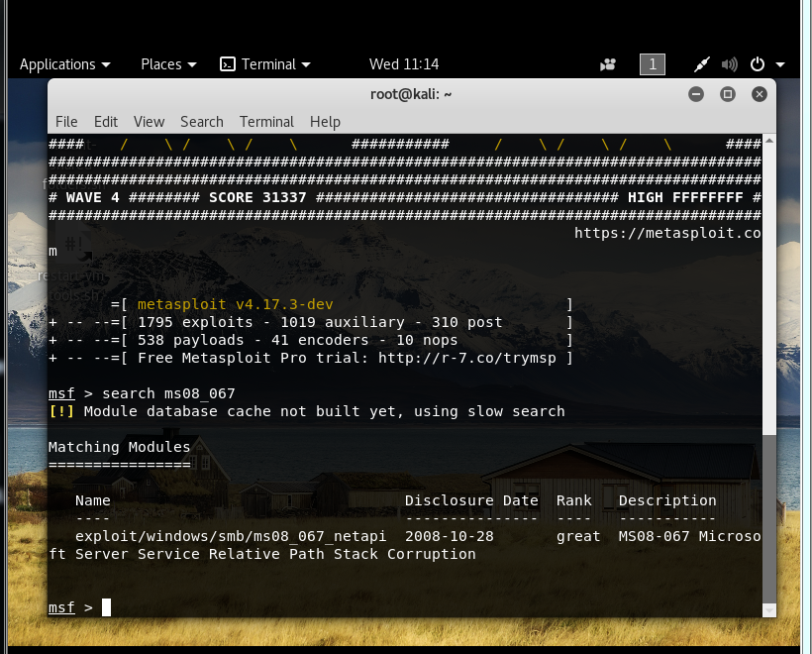Click the '1795 exploits' count text

coord(195,322)
